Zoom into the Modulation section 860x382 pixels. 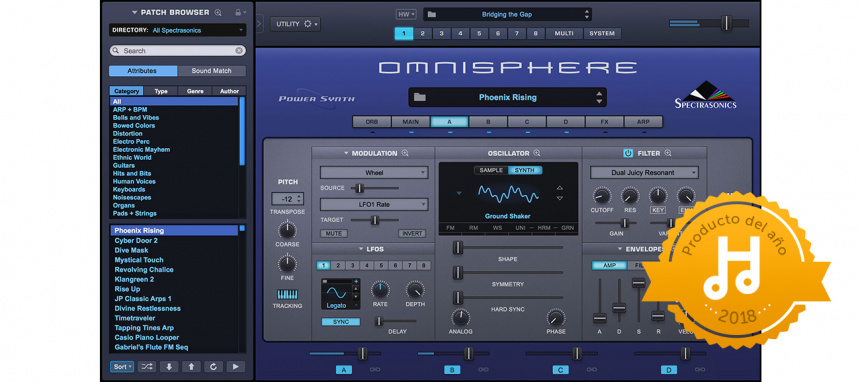pyautogui.click(x=405, y=153)
